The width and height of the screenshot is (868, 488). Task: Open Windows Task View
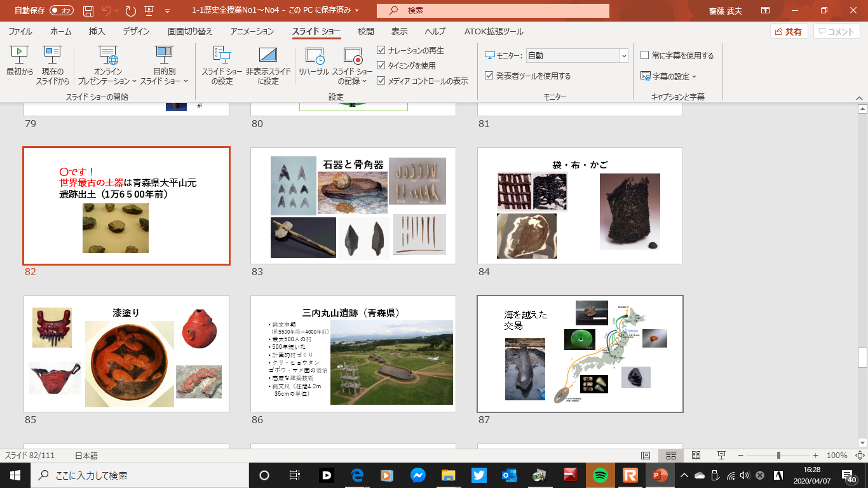(x=295, y=475)
